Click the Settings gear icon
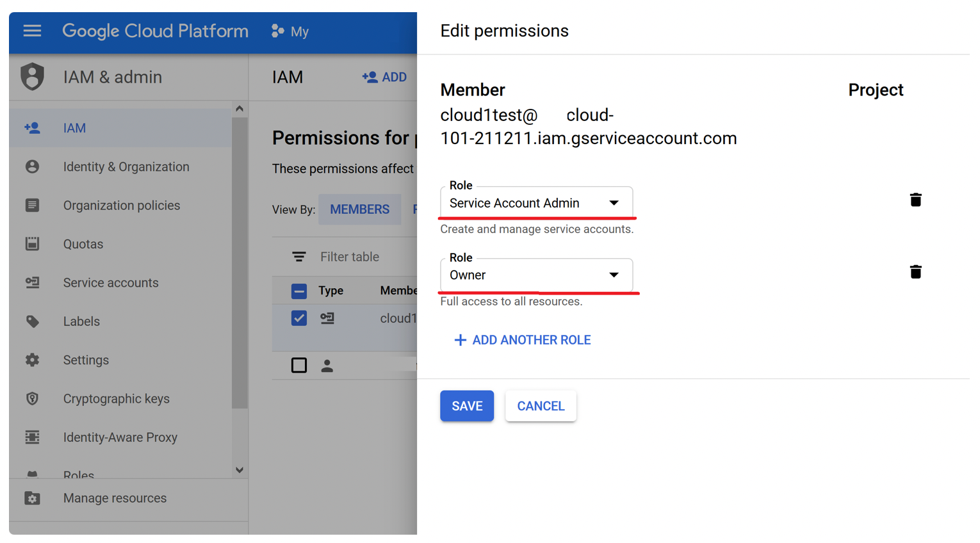The width and height of the screenshot is (980, 543). click(32, 360)
